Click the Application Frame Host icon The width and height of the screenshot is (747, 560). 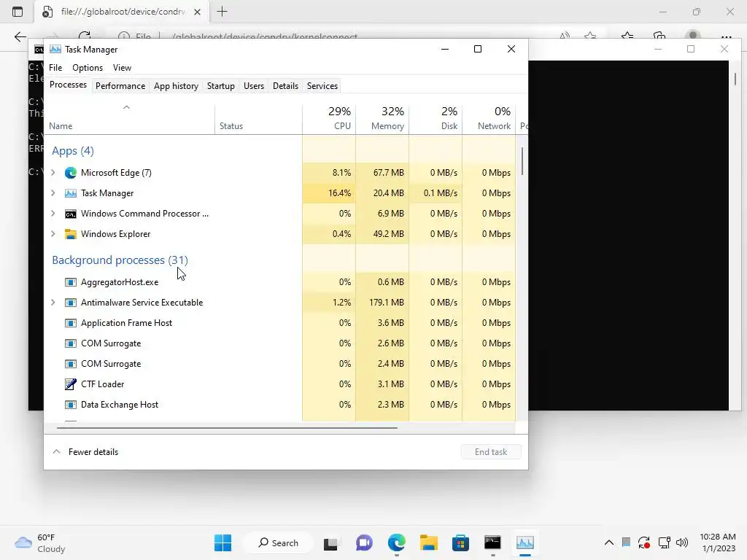[71, 323]
